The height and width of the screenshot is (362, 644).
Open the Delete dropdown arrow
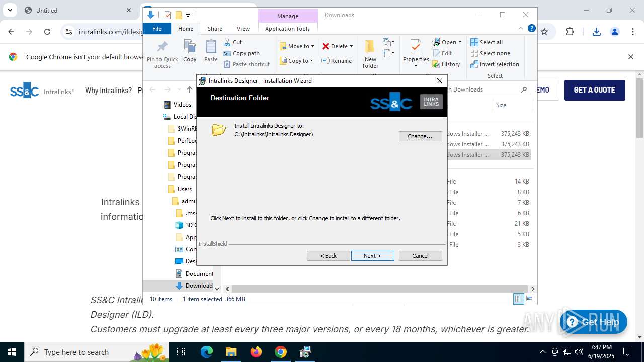tap(351, 46)
